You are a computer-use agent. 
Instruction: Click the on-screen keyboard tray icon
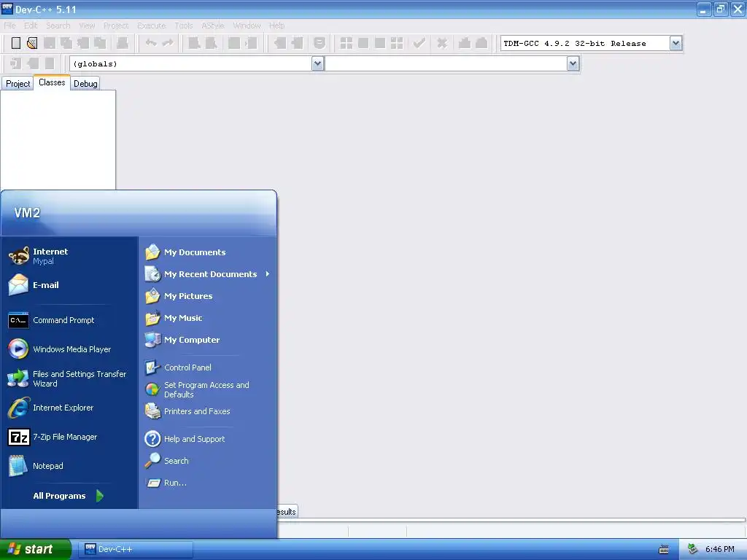[x=664, y=550]
